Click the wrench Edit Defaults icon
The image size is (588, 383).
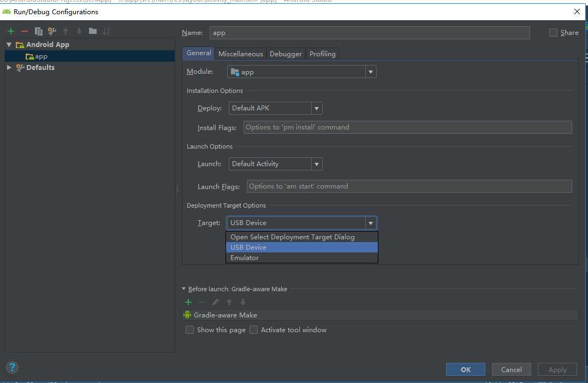tap(52, 31)
